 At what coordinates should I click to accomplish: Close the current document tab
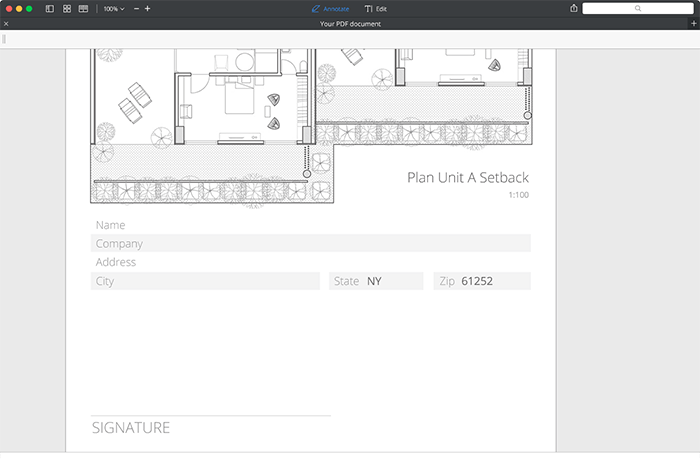click(x=6, y=24)
